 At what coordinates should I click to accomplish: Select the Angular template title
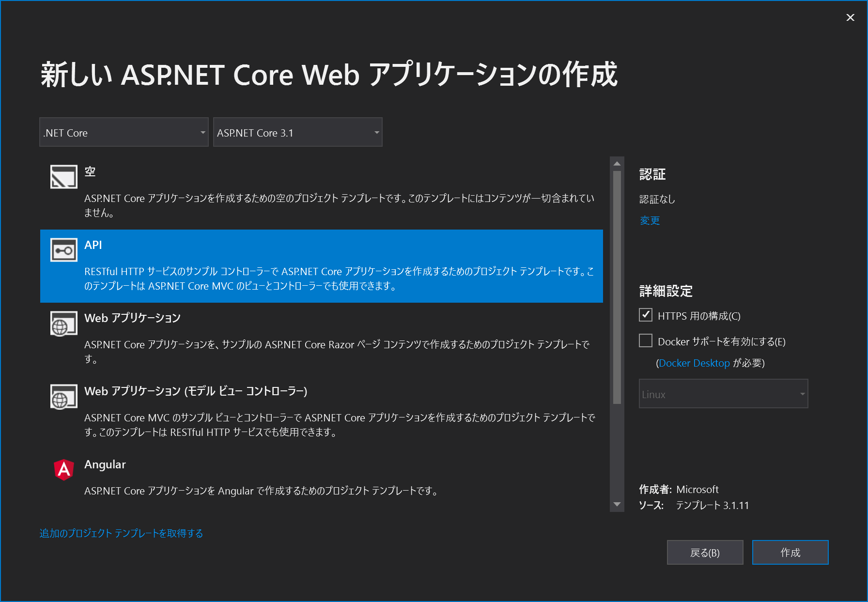pos(105,464)
